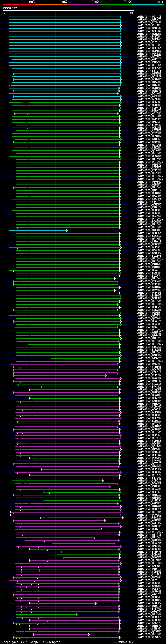Click the label UniRef100_C0P5I3
The height and width of the screenshot is (644, 166).
click(149, 481)
